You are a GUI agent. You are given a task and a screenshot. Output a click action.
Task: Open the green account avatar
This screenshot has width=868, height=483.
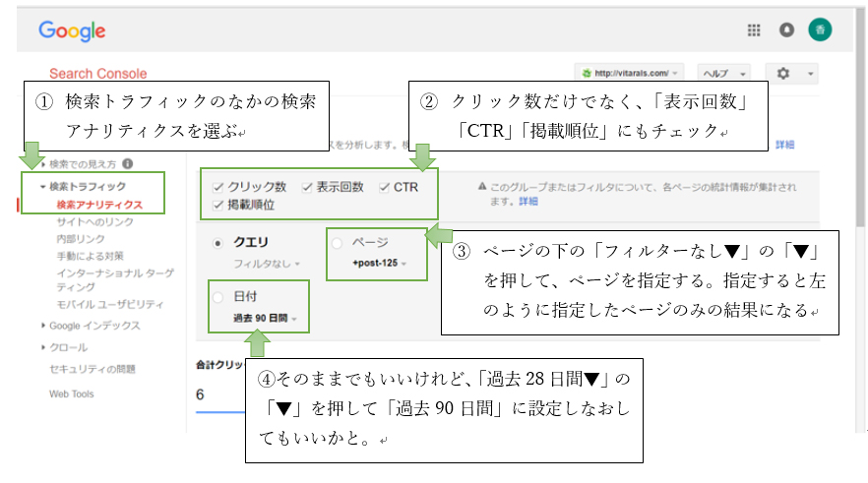click(820, 30)
